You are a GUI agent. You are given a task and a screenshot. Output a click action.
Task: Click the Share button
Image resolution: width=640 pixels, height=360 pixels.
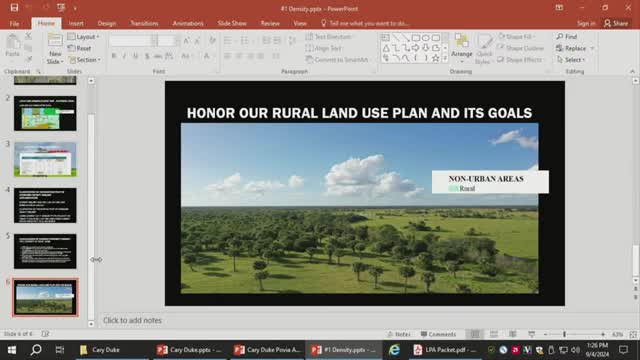616,23
